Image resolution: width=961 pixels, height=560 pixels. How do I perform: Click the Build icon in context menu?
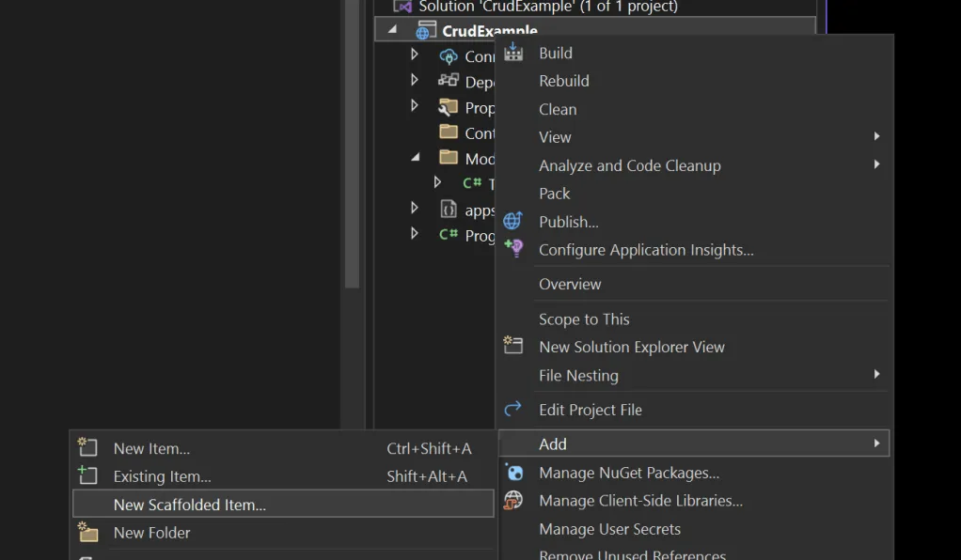[513, 53]
